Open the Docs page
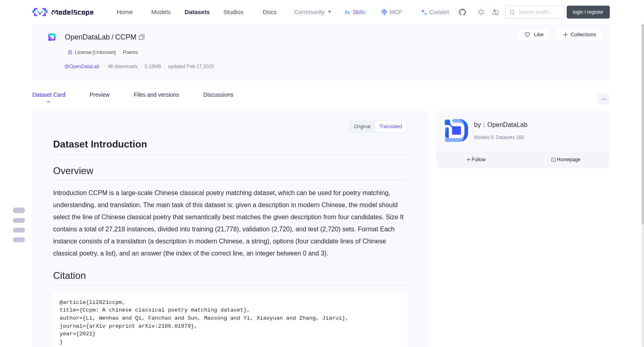The height and width of the screenshot is (347, 644). pyautogui.click(x=270, y=12)
